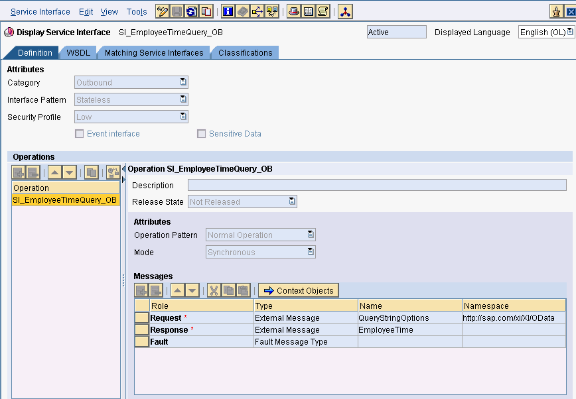576x399 pixels.
Task: Switch to edit mode with pencil icon
Action: [162, 11]
